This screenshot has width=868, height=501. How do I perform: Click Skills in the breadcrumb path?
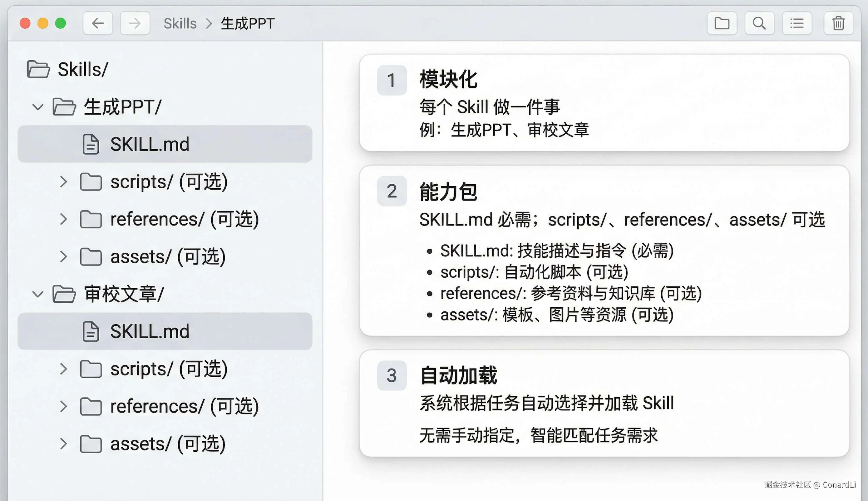point(180,23)
